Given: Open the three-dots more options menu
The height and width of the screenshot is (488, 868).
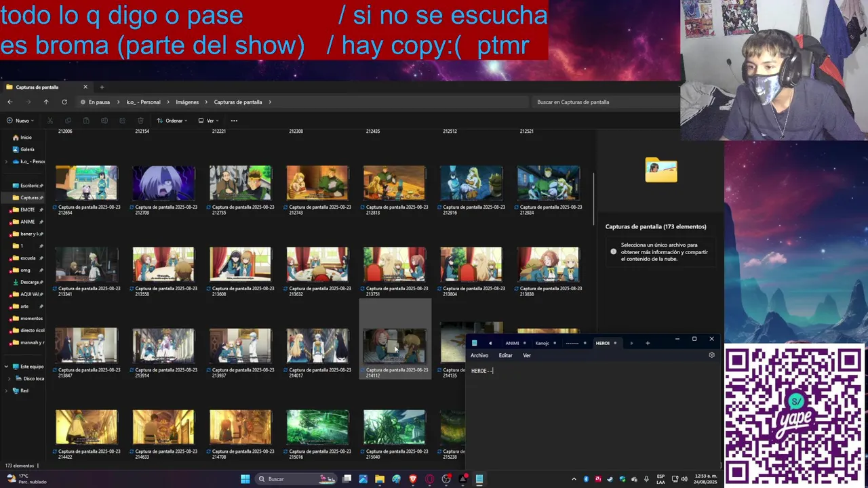Looking at the screenshot, I should coord(234,121).
